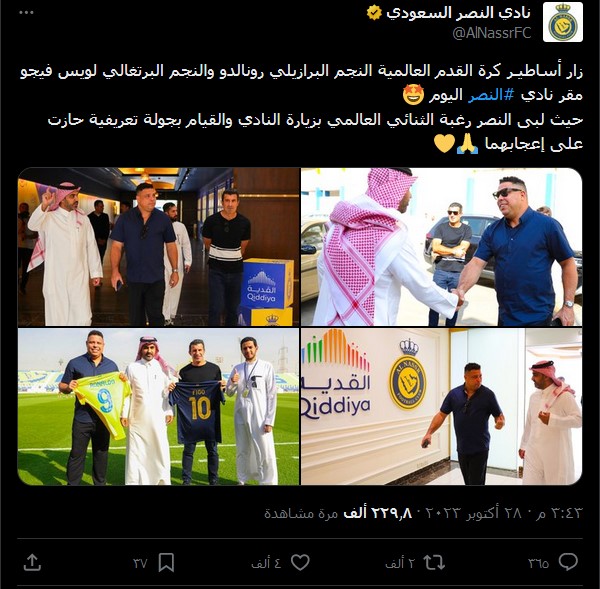Open the @AlNassrFC handle link

click(492, 33)
